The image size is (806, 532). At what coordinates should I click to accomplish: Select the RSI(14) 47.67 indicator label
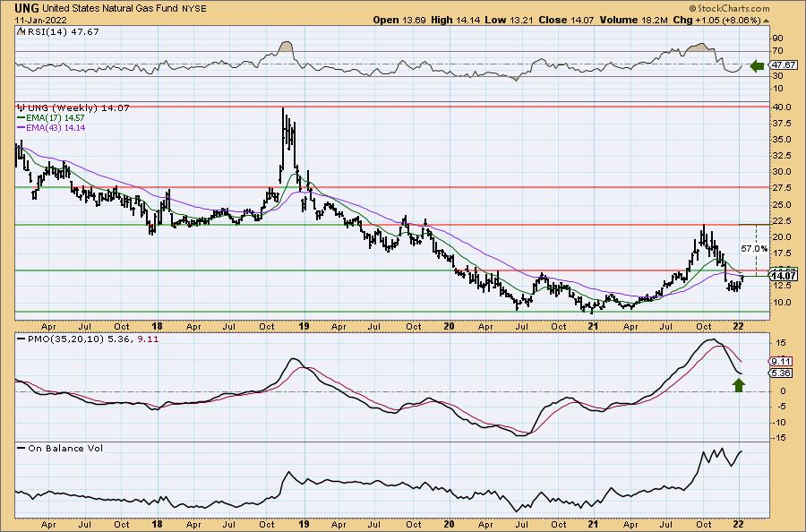[x=62, y=31]
